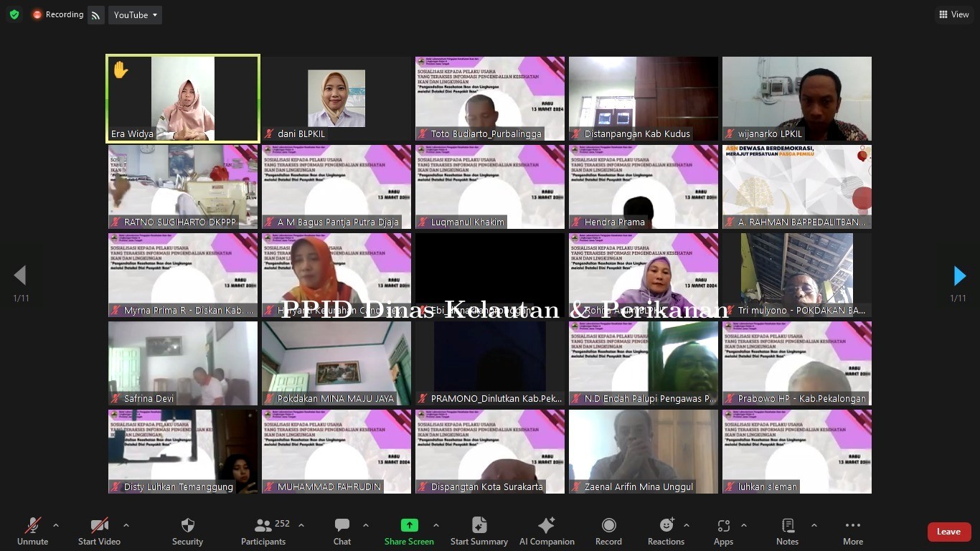This screenshot has width=980, height=551.
Task: Turn on the camera with Start Video
Action: 100,531
